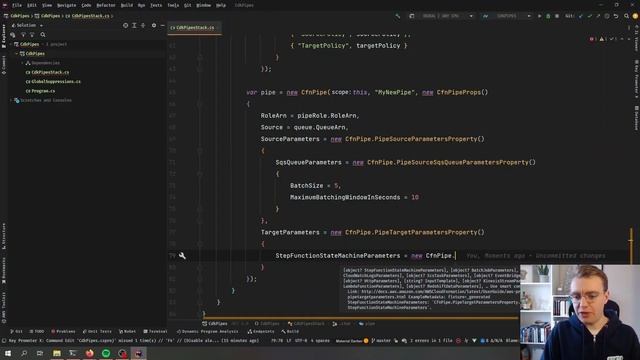Open Program.cs in Explorer tree
The image size is (640, 360).
click(x=40, y=91)
